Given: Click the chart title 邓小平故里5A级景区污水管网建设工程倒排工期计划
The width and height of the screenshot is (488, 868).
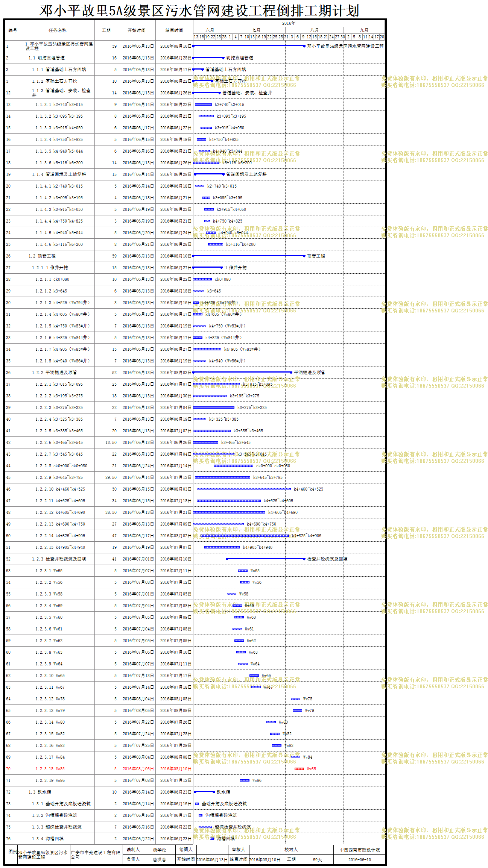Looking at the screenshot, I should point(199,10).
